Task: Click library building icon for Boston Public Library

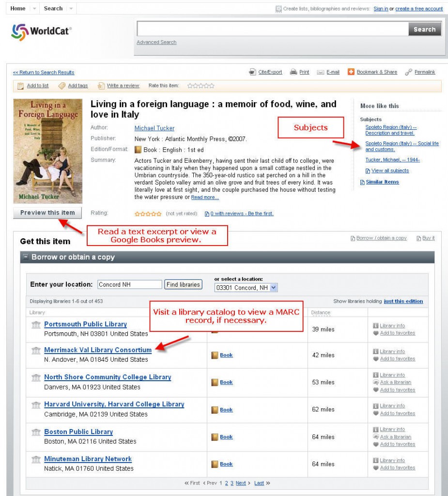Action: [x=36, y=432]
